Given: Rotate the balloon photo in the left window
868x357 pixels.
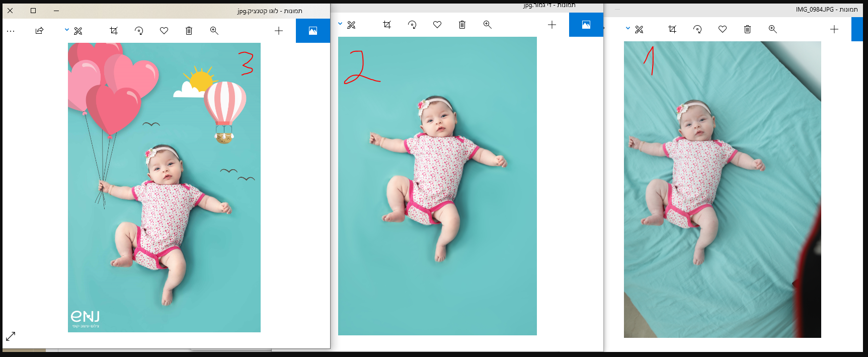Looking at the screenshot, I should click(x=139, y=31).
